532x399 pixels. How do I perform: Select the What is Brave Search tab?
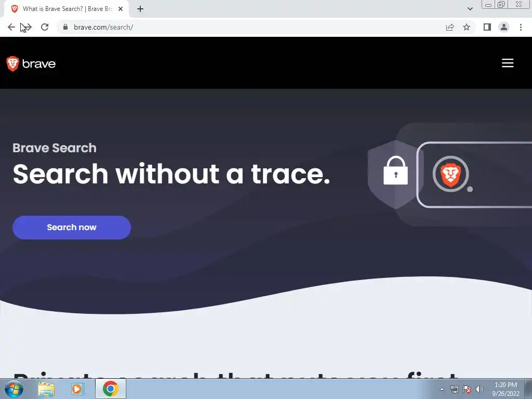click(x=66, y=9)
